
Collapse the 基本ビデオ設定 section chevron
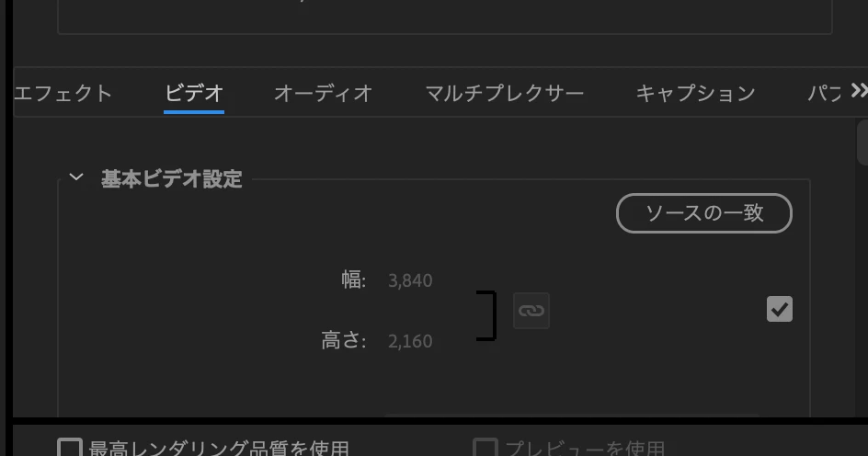pos(76,177)
